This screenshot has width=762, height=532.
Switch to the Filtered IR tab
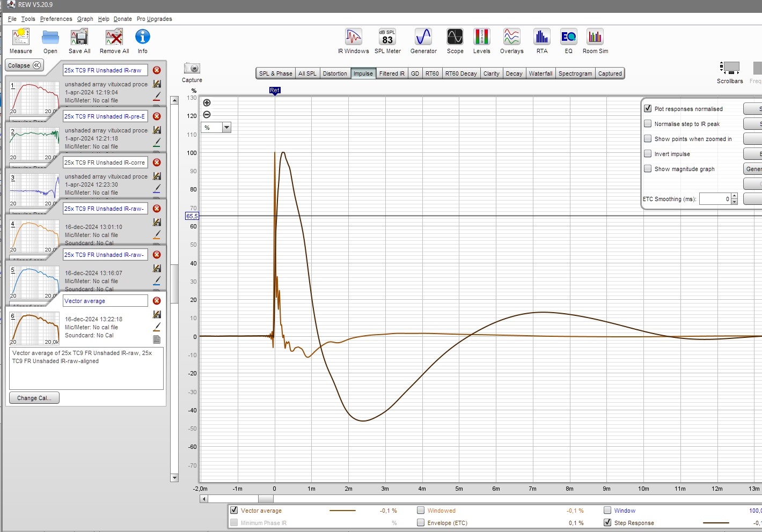point(392,73)
